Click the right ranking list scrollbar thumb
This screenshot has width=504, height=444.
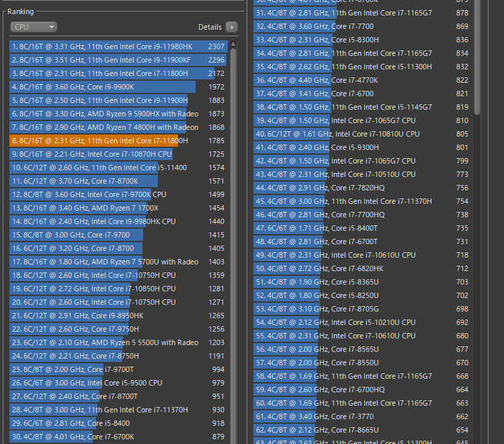click(477, 57)
